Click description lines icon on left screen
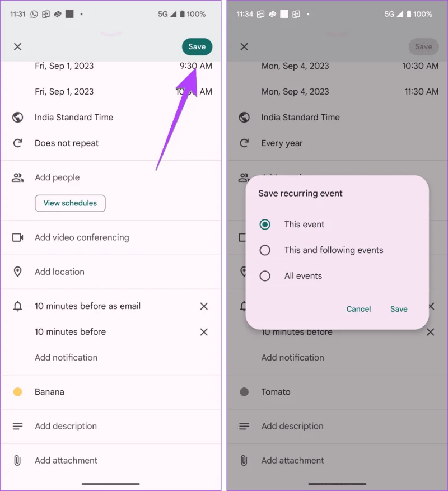Image resolution: width=448 pixels, height=491 pixels. 17,426
